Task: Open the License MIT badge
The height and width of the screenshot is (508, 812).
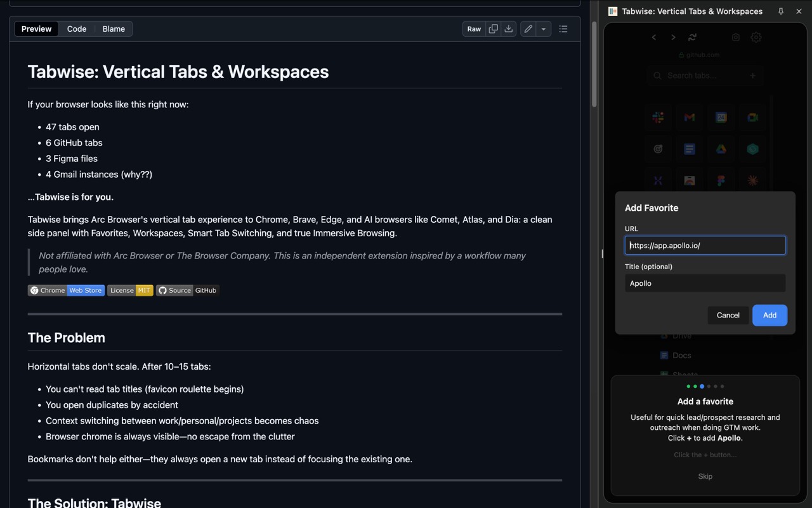Action: (x=130, y=290)
